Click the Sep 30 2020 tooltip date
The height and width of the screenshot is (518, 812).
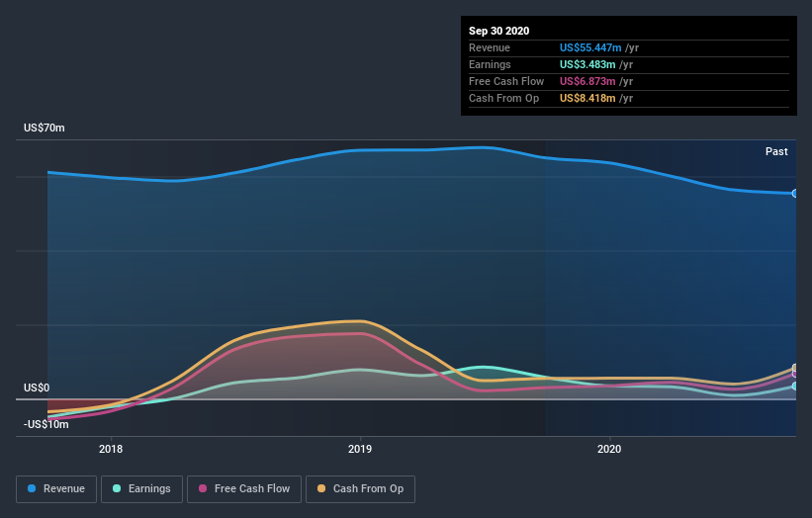coord(499,31)
